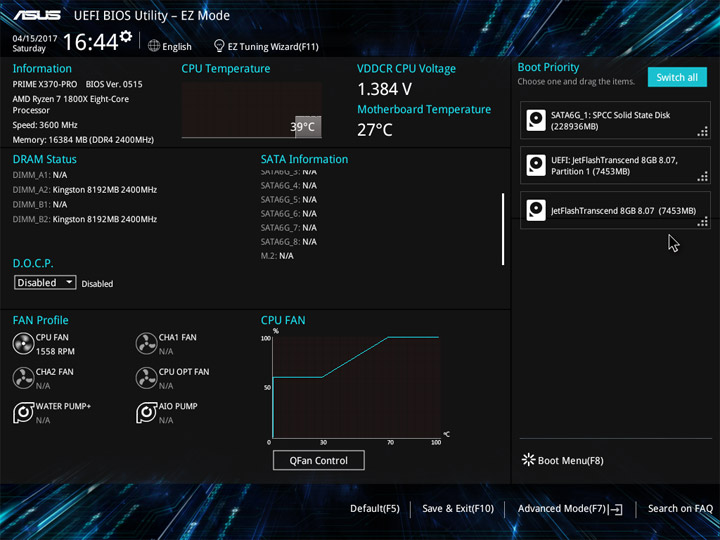Select UEFI: JetFlashTranscend 8GB Partition 1 entry

[615, 165]
